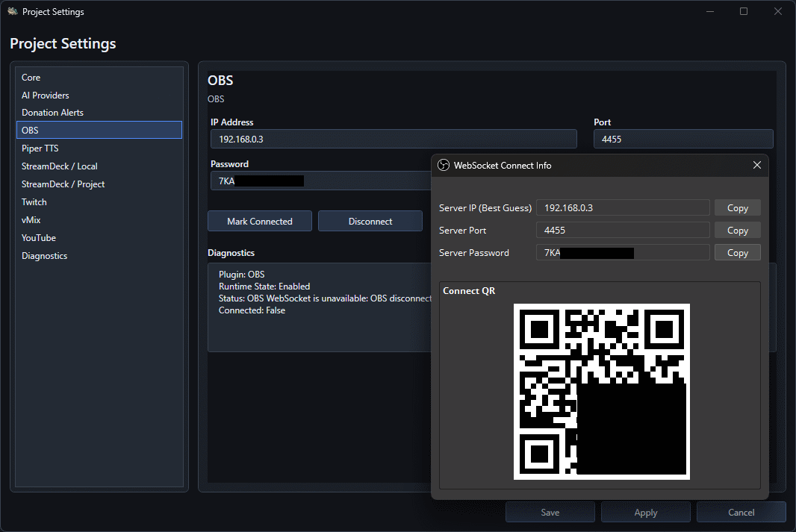Click the 'Plugin: OBS' diagnostics line
Viewport: 796px width, 532px height.
242,275
